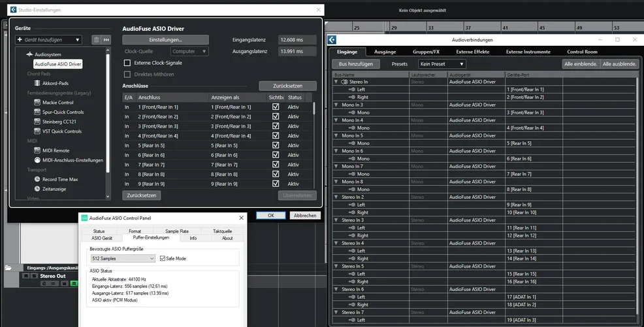644x327 pixels.
Task: Select MIDI-Anschluss-Einstellungen entry
Action: pyautogui.click(x=72, y=160)
